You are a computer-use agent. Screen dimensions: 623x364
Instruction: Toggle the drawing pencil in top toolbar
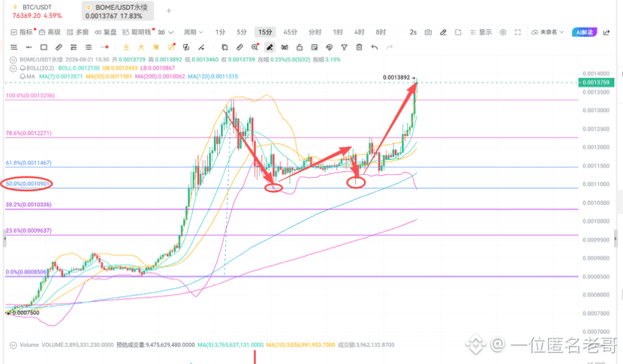click(443, 32)
